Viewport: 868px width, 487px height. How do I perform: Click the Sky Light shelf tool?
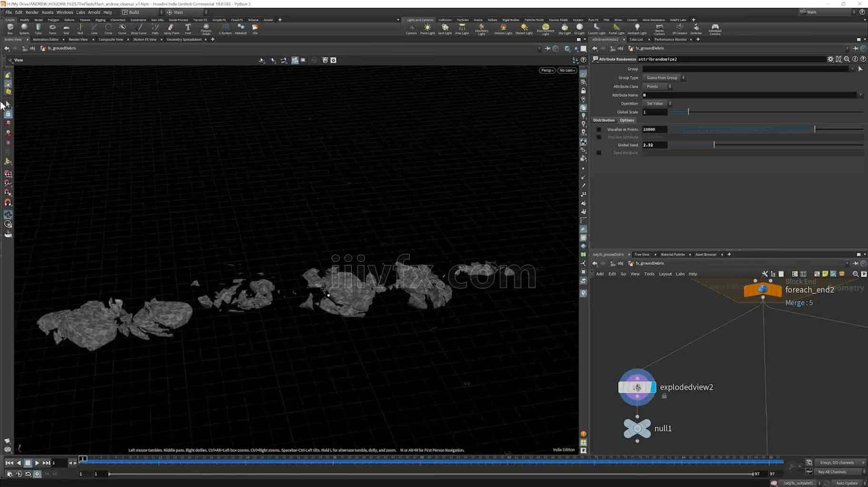point(564,29)
